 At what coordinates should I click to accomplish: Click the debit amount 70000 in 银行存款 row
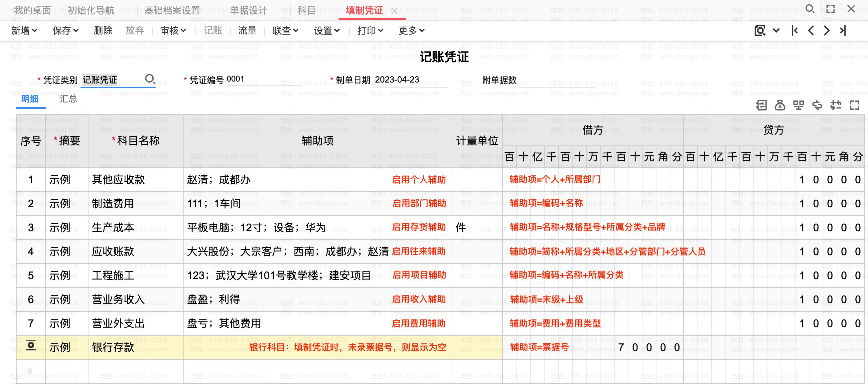649,347
